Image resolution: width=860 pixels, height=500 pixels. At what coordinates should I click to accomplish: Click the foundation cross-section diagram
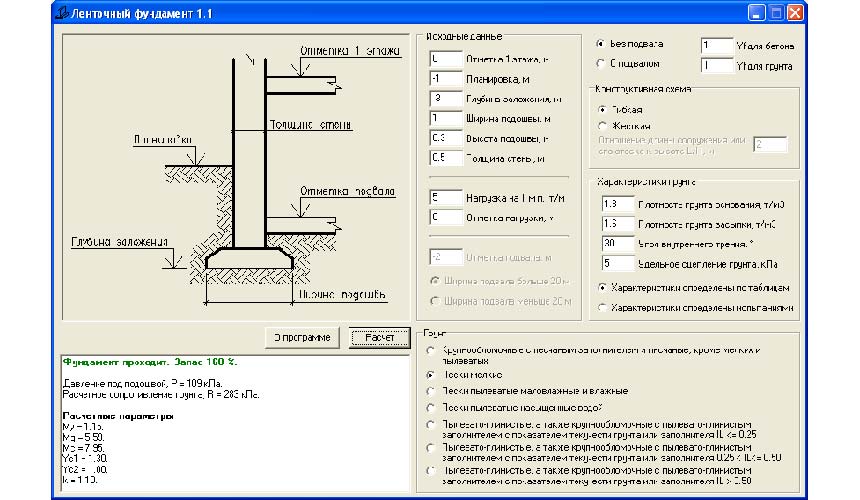tap(235, 175)
